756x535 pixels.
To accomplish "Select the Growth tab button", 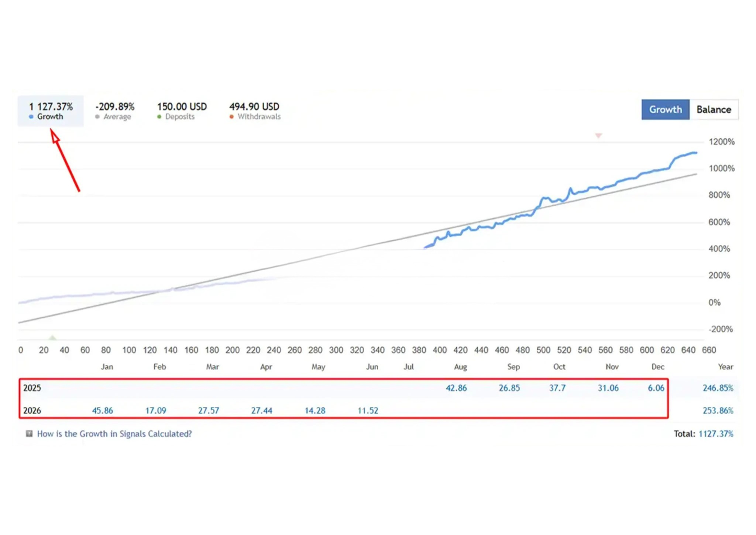I will pyautogui.click(x=665, y=109).
